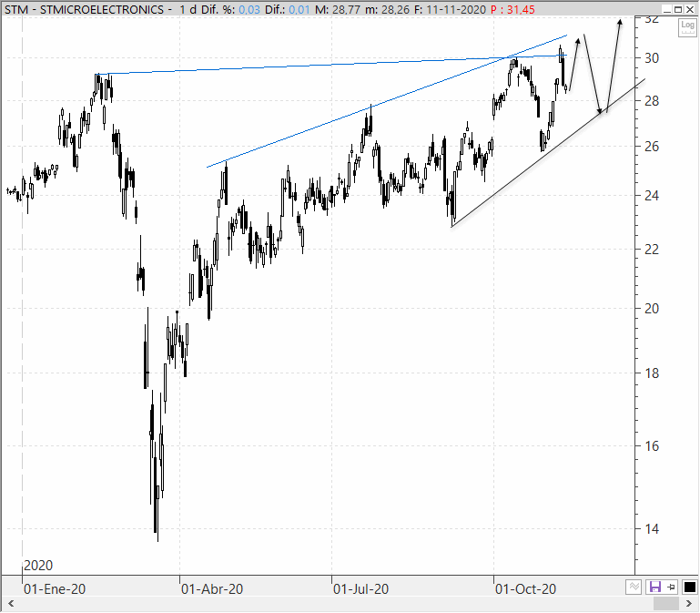700x613 pixels.
Task: Click the double-chevron collapse icon
Action: click(634, 587)
